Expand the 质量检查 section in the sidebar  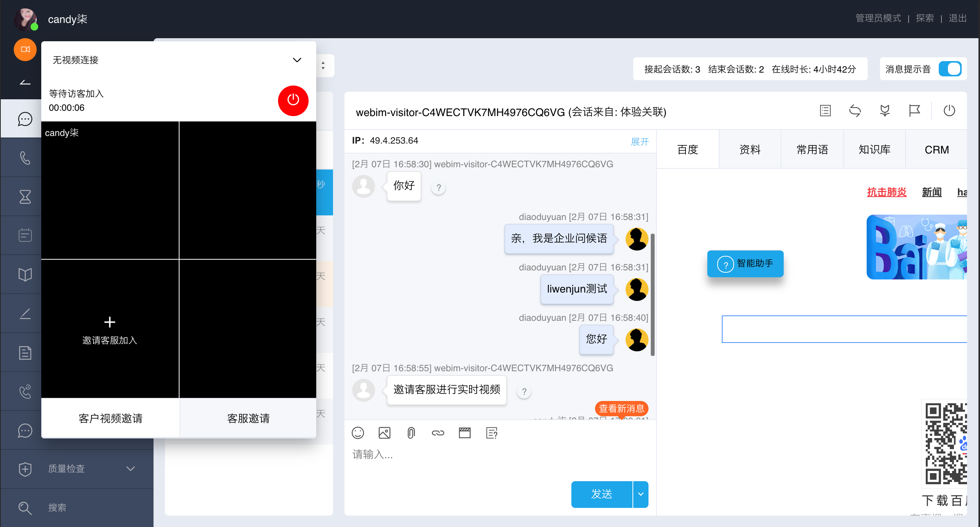click(x=130, y=469)
